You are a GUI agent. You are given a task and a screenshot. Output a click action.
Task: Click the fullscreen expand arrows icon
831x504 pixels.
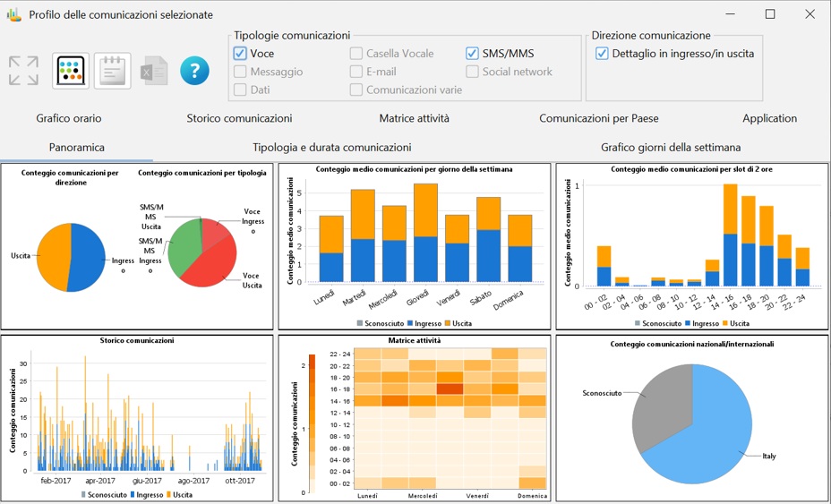tap(24, 71)
